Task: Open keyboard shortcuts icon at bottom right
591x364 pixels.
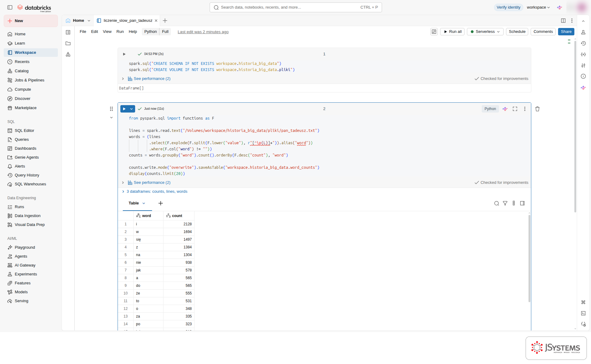Action: (x=583, y=302)
